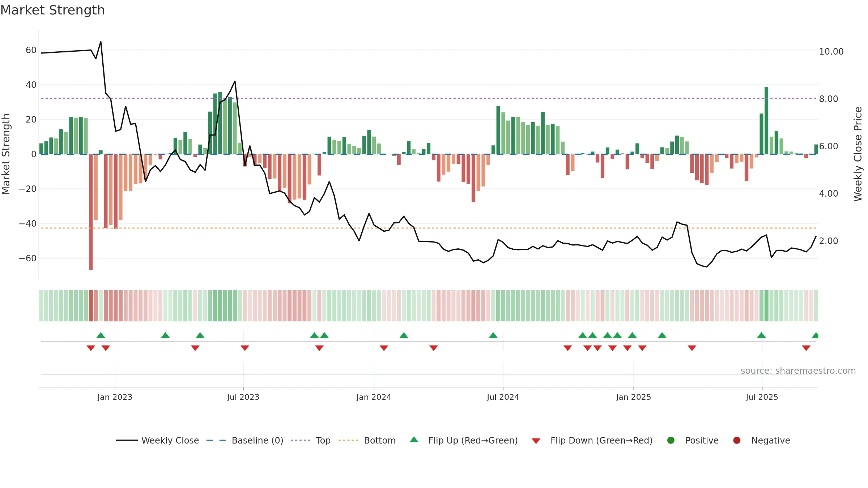
Task: Click the flip-up marker just before July 2024
Action: click(493, 335)
